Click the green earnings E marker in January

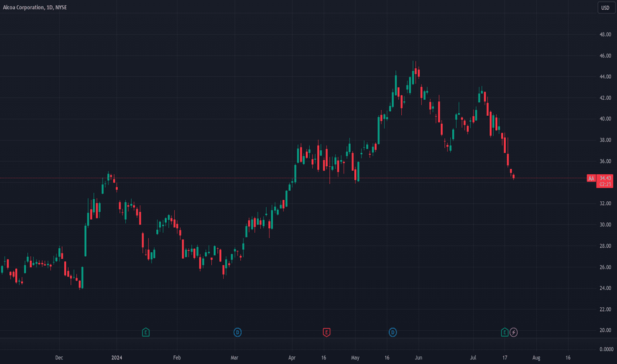pos(146,332)
